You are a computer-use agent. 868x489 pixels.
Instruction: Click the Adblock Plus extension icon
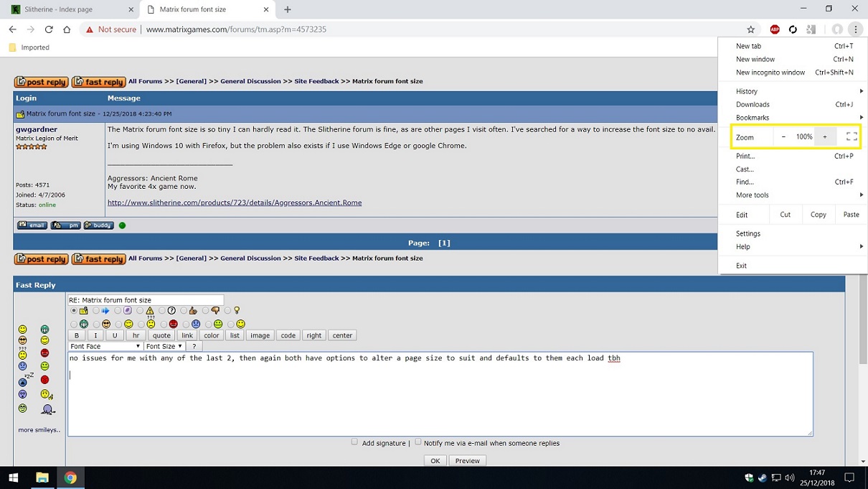[775, 29]
